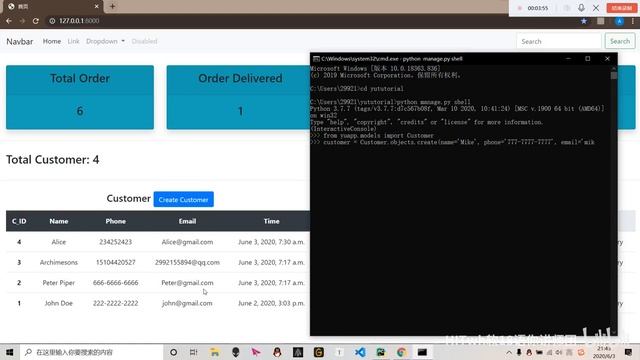Open Visual Studio Code from the taskbar
The height and width of the screenshot is (360, 640).
pos(360,352)
